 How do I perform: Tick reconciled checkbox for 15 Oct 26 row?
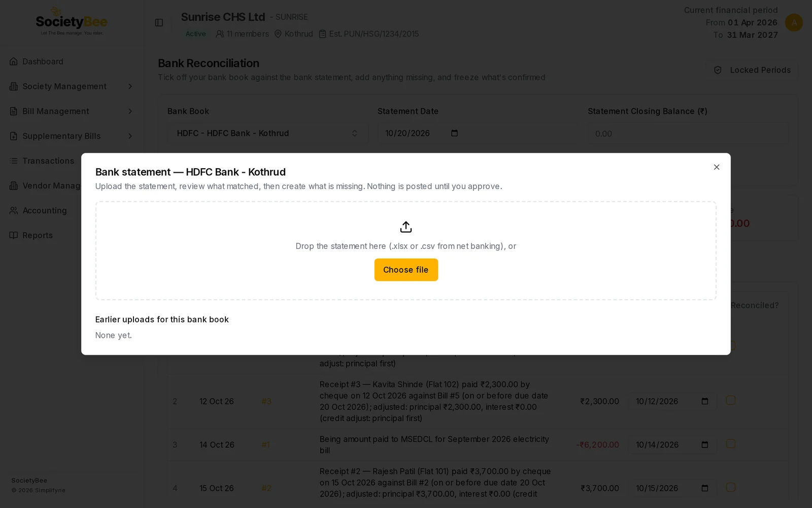731,487
